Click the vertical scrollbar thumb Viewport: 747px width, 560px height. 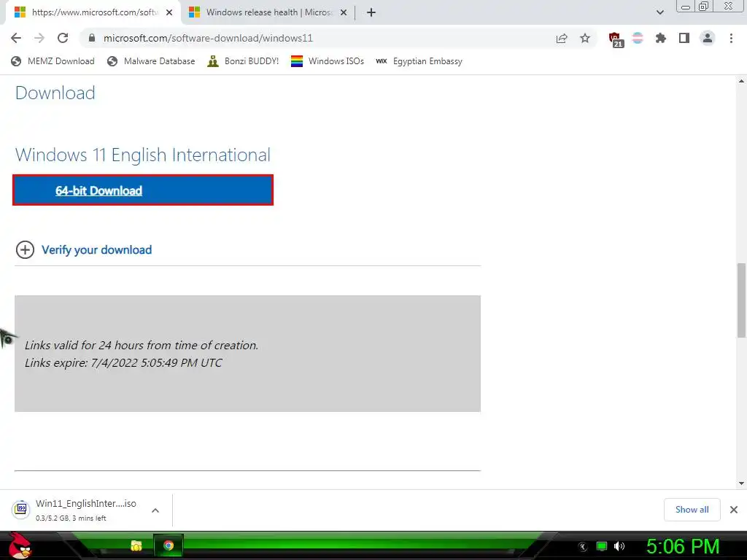click(742, 300)
